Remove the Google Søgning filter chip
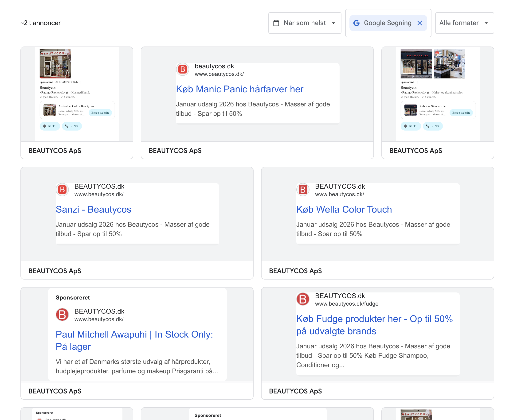The image size is (525, 420). (419, 23)
